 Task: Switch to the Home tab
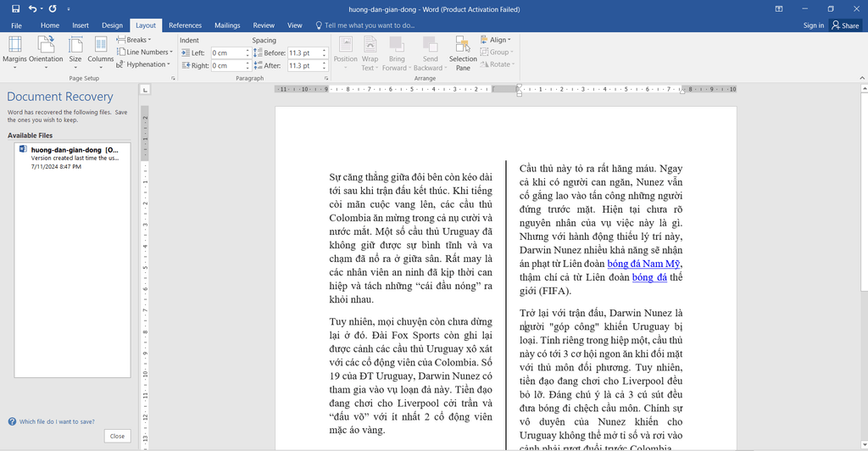pyautogui.click(x=50, y=25)
